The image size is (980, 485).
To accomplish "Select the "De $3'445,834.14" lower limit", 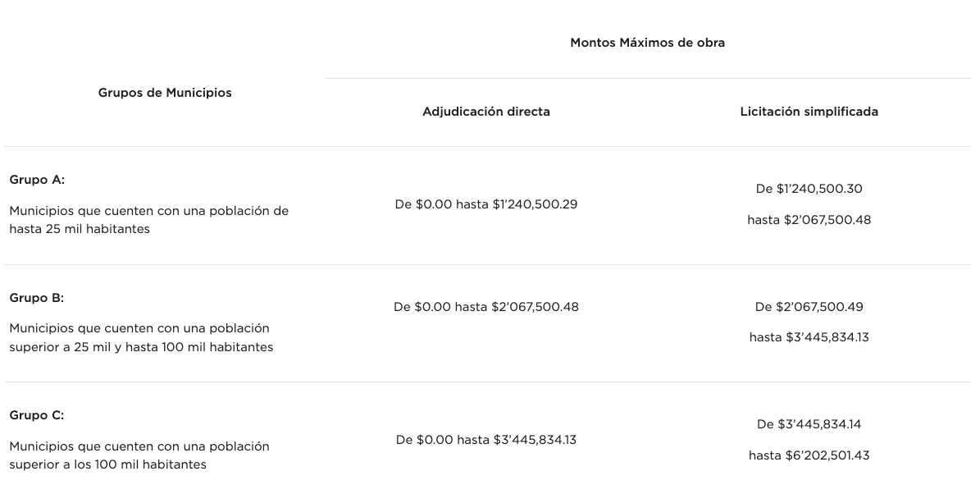I will [809, 424].
